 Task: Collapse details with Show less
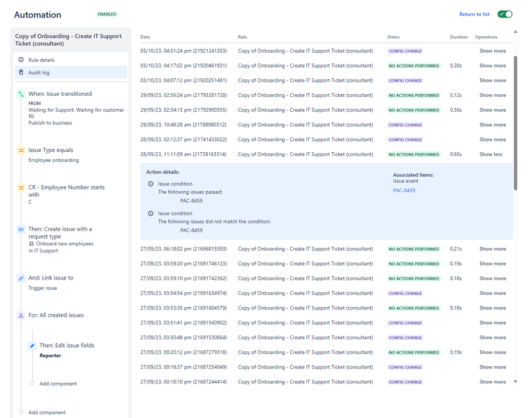click(490, 154)
